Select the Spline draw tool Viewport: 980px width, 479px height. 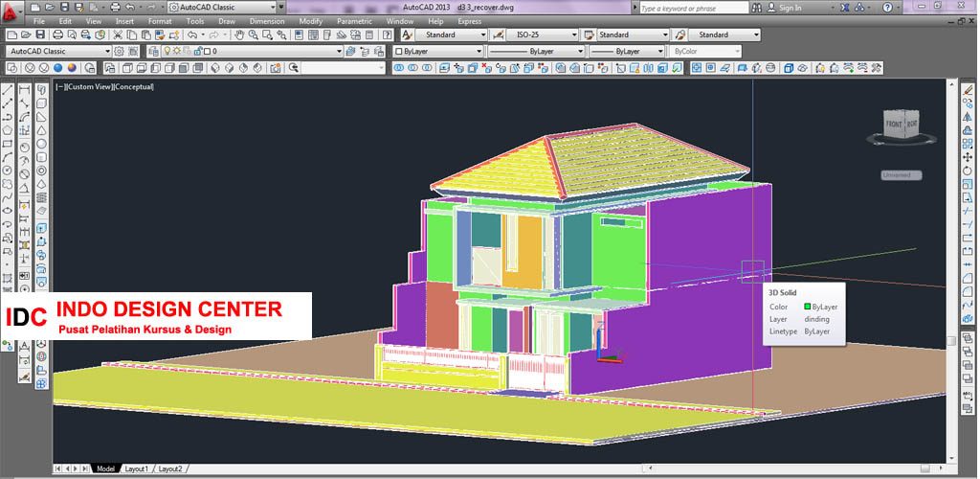pos(8,197)
